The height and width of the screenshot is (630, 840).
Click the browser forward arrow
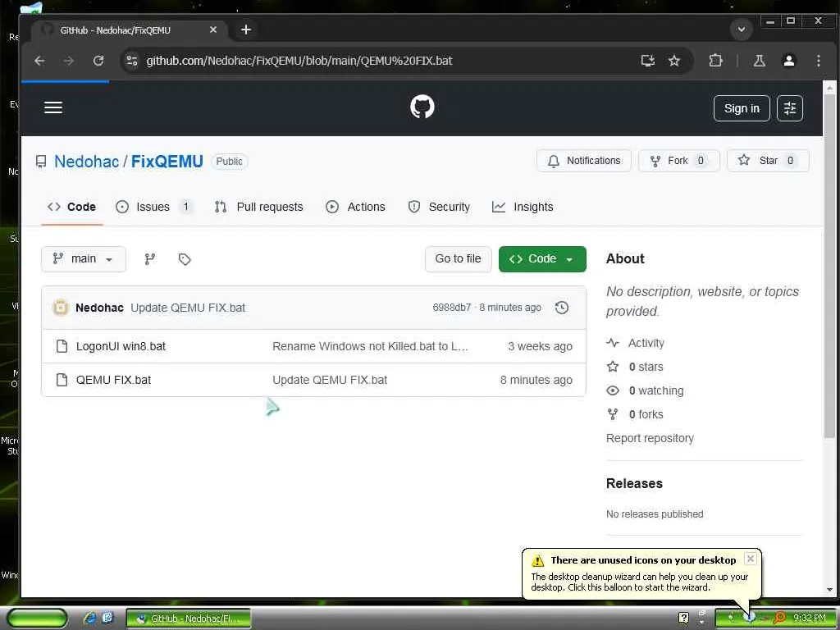(x=69, y=61)
